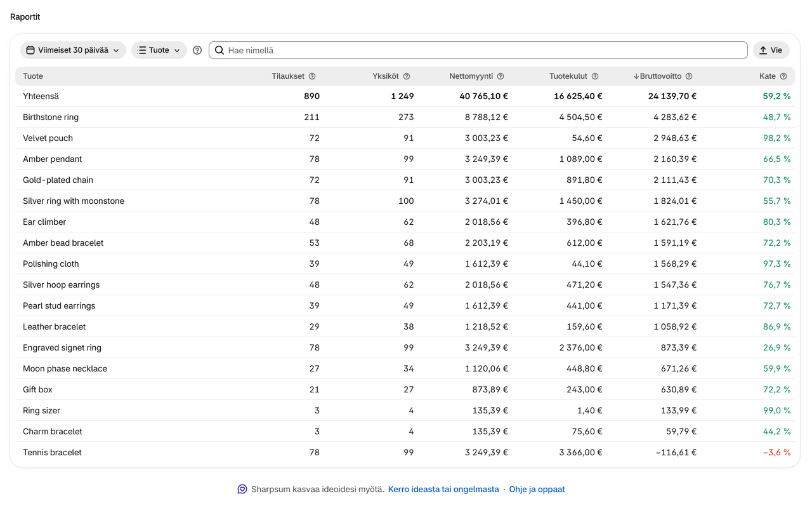The width and height of the screenshot is (812, 508).
Task: Click the Velvet pouch product name
Action: (x=48, y=138)
